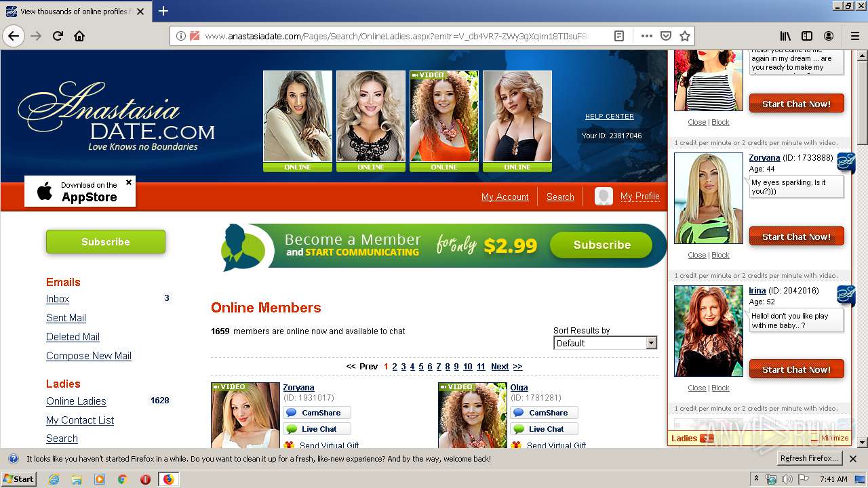The height and width of the screenshot is (488, 868).
Task: Click the first online lady header thumbnail
Action: click(298, 117)
